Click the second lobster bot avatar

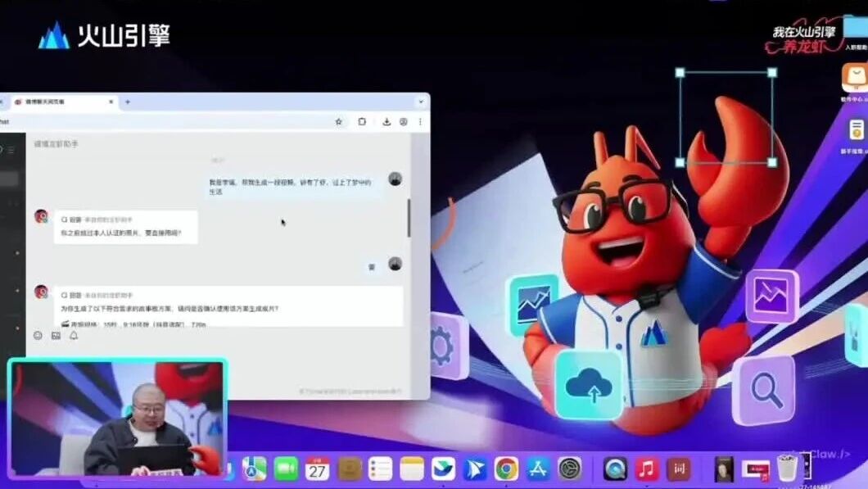(x=42, y=292)
